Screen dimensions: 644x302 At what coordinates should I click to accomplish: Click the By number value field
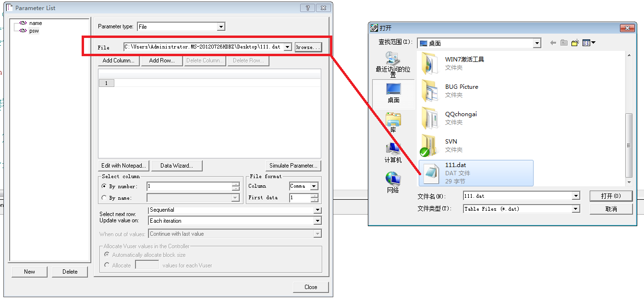[x=189, y=186]
